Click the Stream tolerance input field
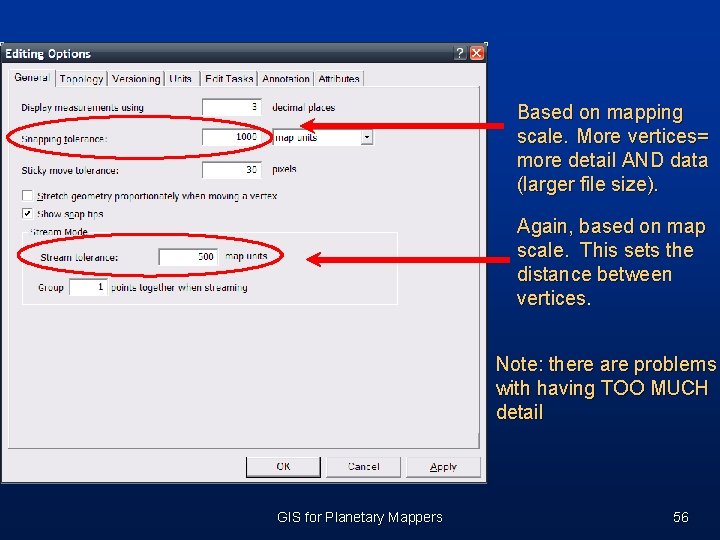 (x=188, y=257)
